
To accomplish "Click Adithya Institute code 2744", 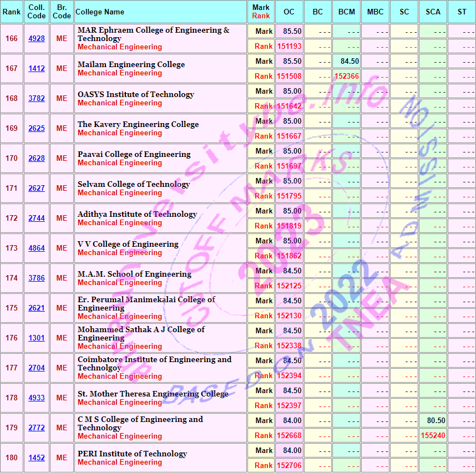I will (x=37, y=218).
